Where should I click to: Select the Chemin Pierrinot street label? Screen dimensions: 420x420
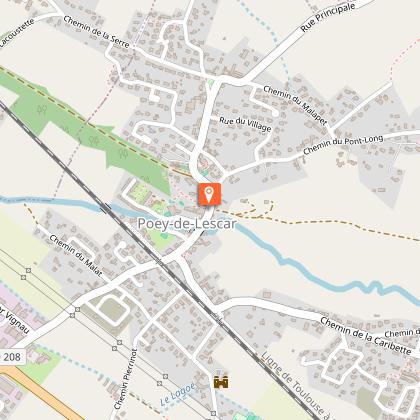[x=126, y=379]
